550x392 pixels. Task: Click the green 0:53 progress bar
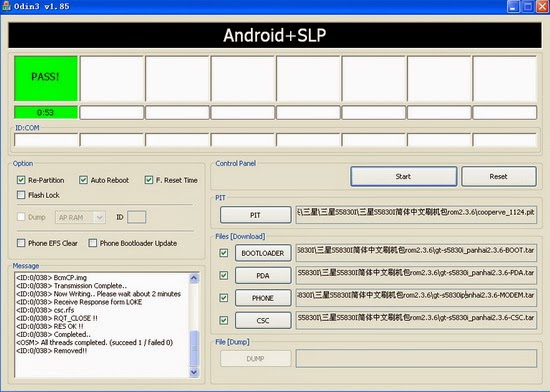[46, 113]
